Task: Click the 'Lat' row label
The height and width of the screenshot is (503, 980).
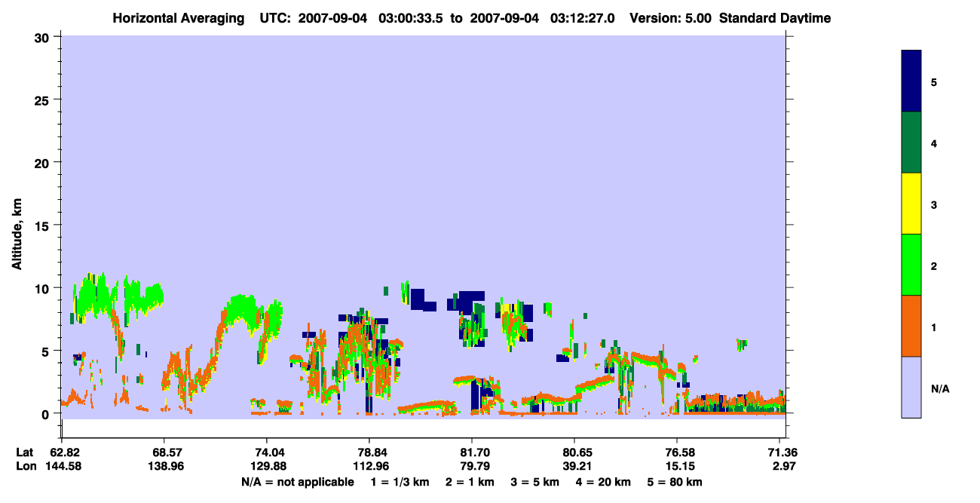Action: click(25, 452)
